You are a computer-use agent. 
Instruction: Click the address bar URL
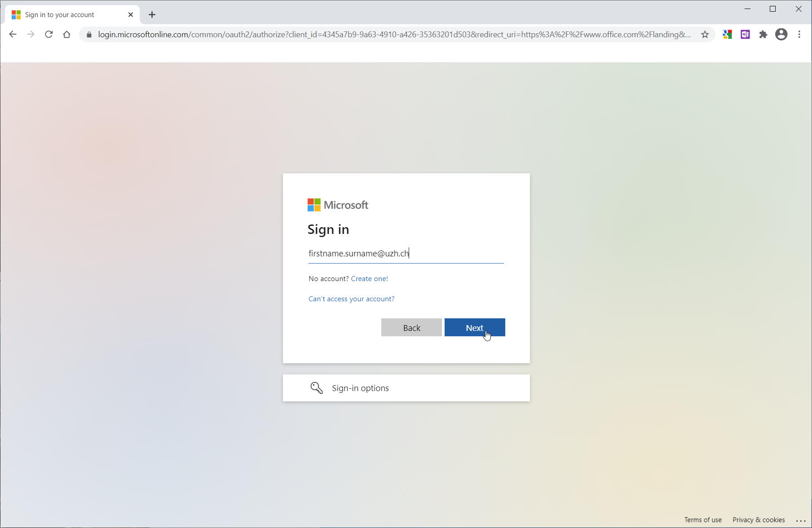pyautogui.click(x=394, y=35)
